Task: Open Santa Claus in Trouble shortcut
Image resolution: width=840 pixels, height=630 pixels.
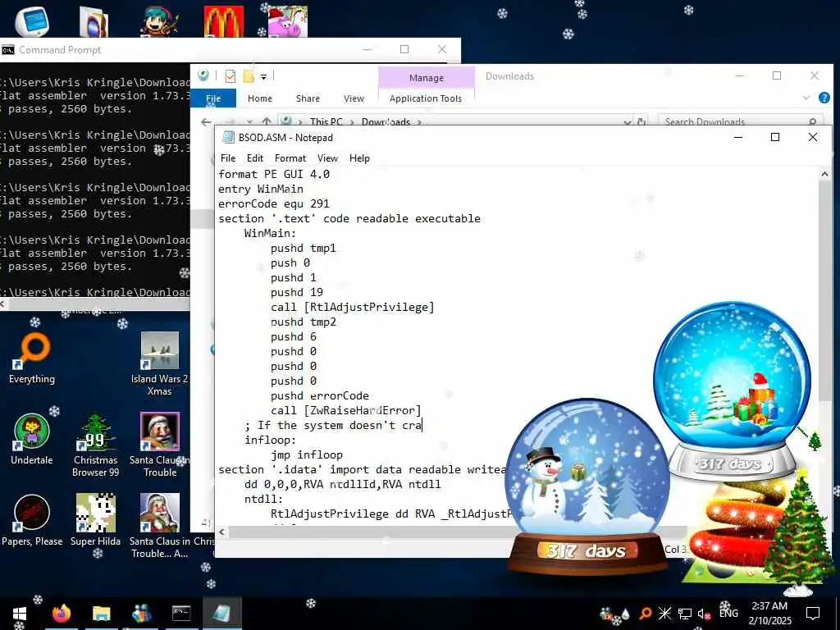Action: point(160,445)
